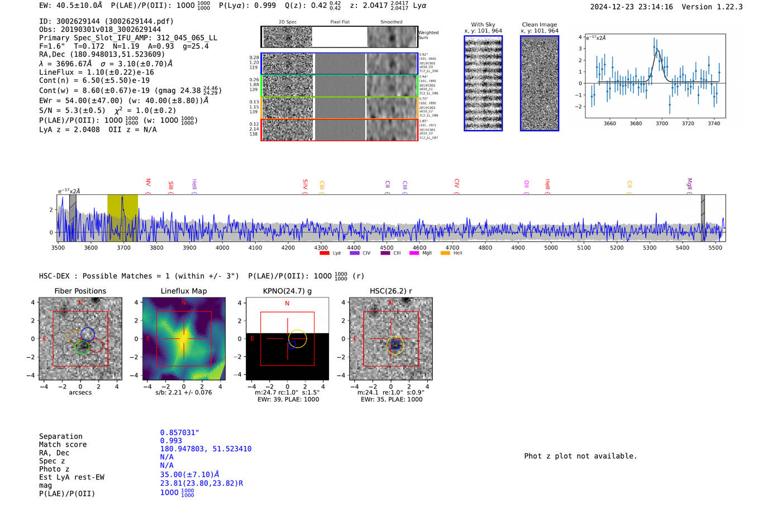Click the OII line marker above spectrum
Screen dimensions: 782x532
[x=526, y=185]
